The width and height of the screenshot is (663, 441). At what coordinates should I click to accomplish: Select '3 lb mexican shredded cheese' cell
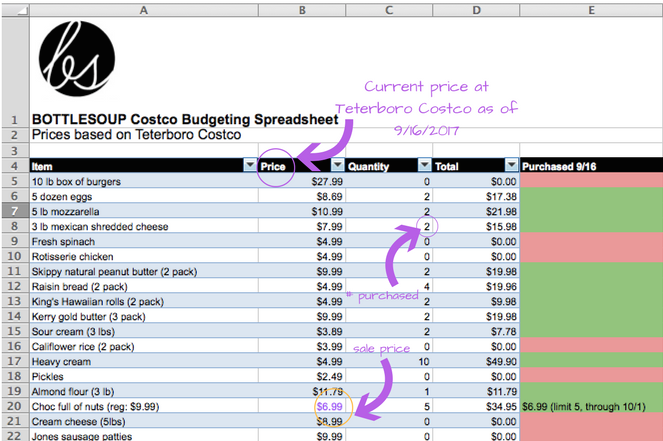coord(144,226)
